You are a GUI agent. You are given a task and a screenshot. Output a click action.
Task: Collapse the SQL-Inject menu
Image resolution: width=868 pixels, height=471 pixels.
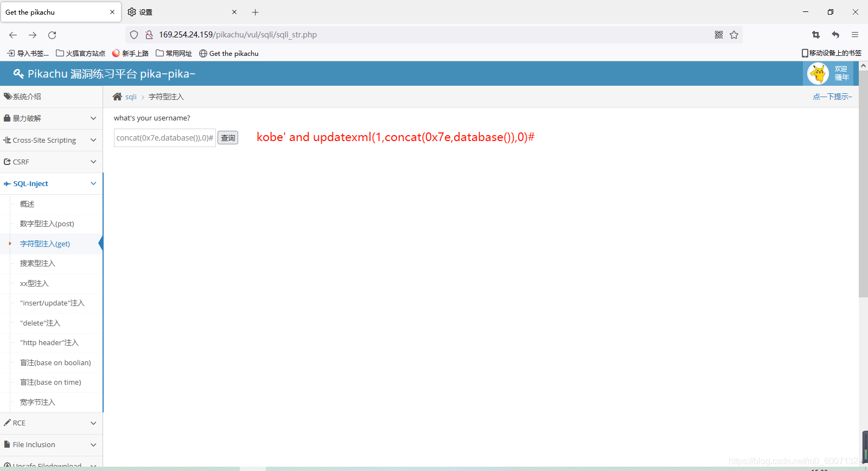51,183
